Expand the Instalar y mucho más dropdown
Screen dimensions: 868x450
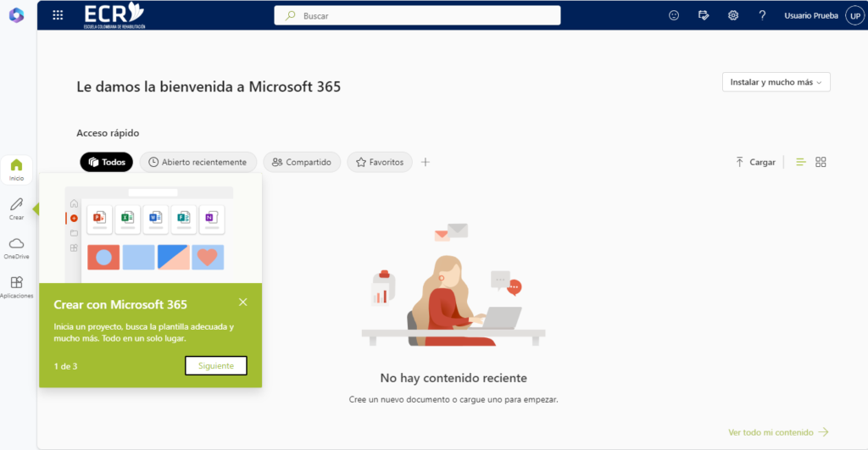click(776, 82)
